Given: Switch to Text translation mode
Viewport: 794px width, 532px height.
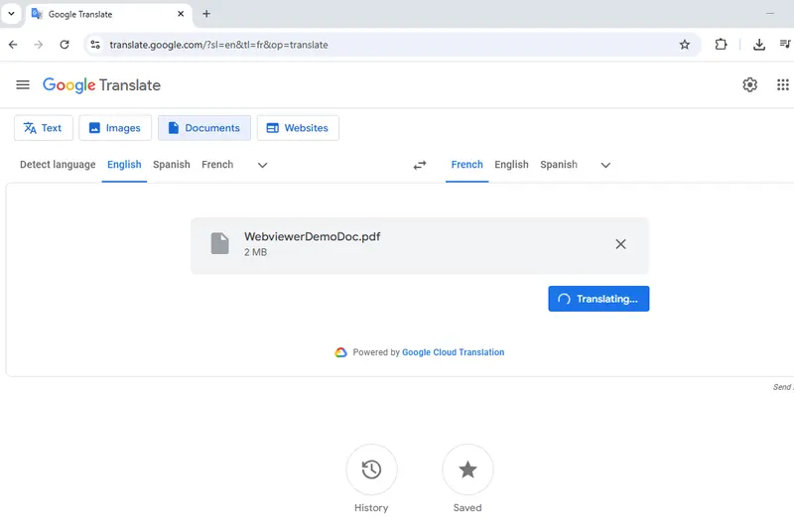Looking at the screenshot, I should pyautogui.click(x=44, y=128).
